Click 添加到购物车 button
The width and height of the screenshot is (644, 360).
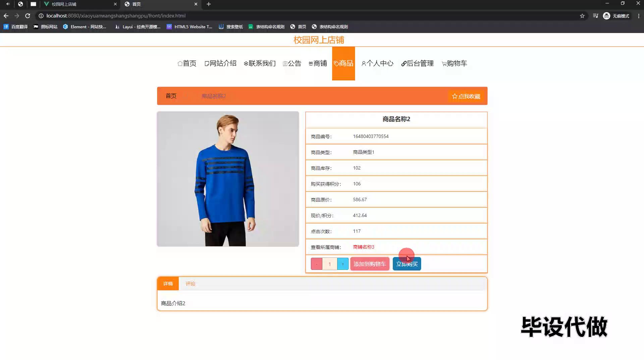370,264
